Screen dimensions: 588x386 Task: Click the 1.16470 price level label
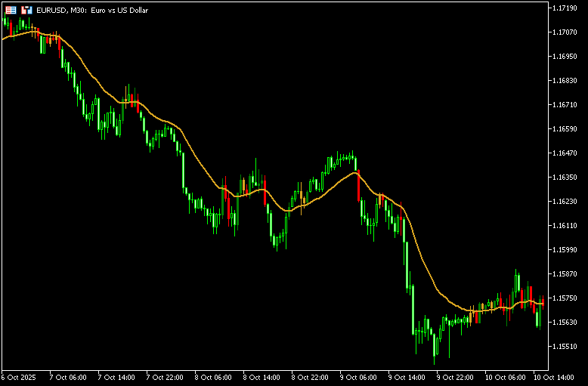click(x=565, y=153)
